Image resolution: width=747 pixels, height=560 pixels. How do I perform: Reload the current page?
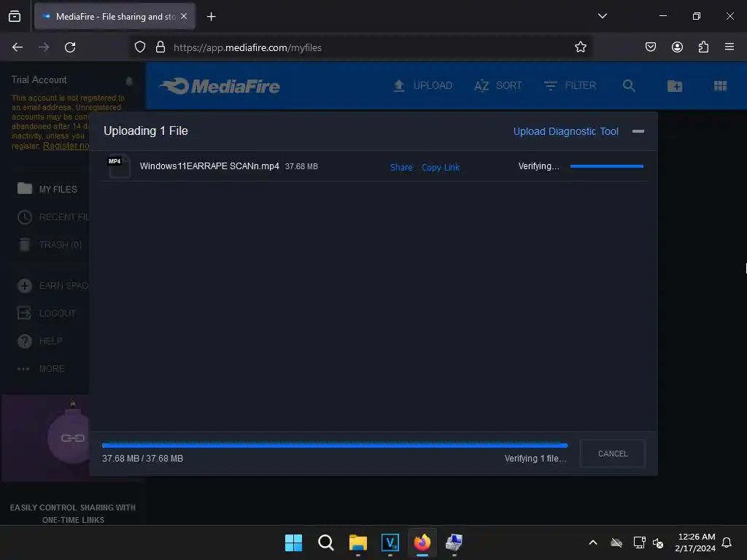pyautogui.click(x=70, y=47)
